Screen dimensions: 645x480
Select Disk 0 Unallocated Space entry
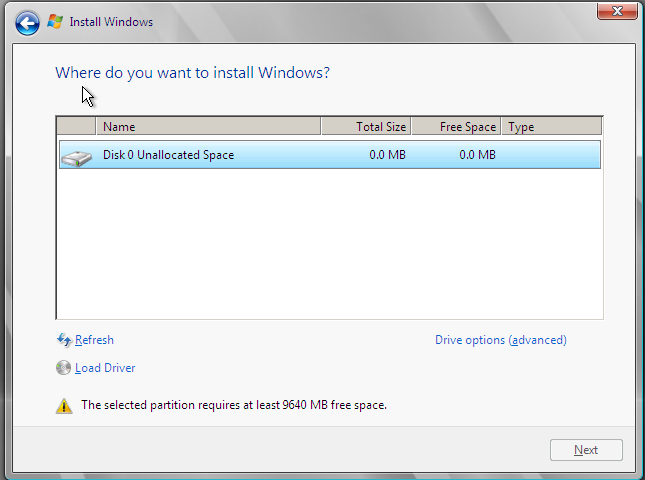(x=168, y=155)
